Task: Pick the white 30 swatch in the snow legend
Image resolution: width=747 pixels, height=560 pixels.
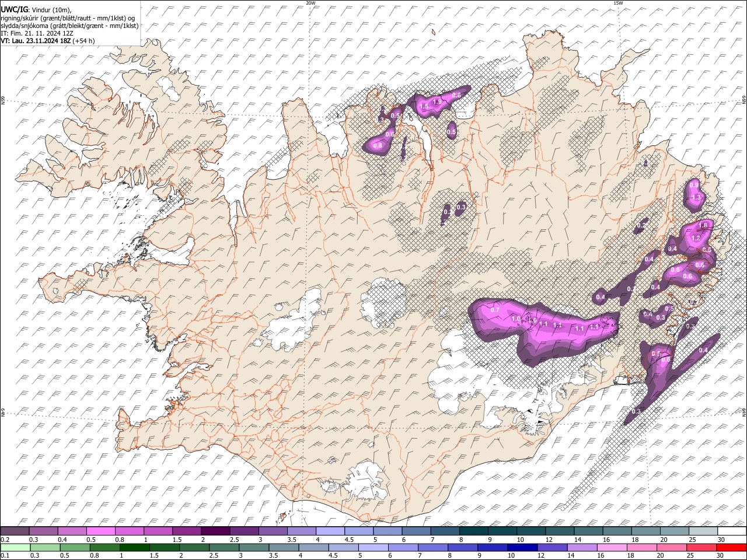Action: (x=731, y=531)
